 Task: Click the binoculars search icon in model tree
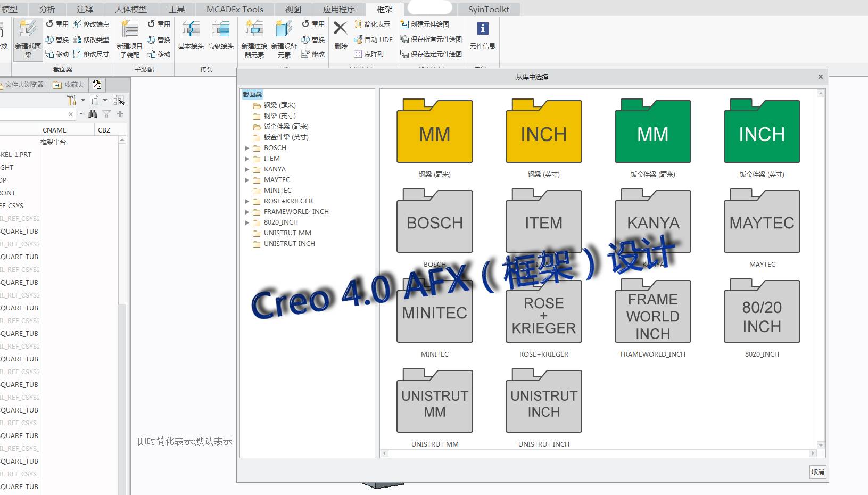[93, 114]
